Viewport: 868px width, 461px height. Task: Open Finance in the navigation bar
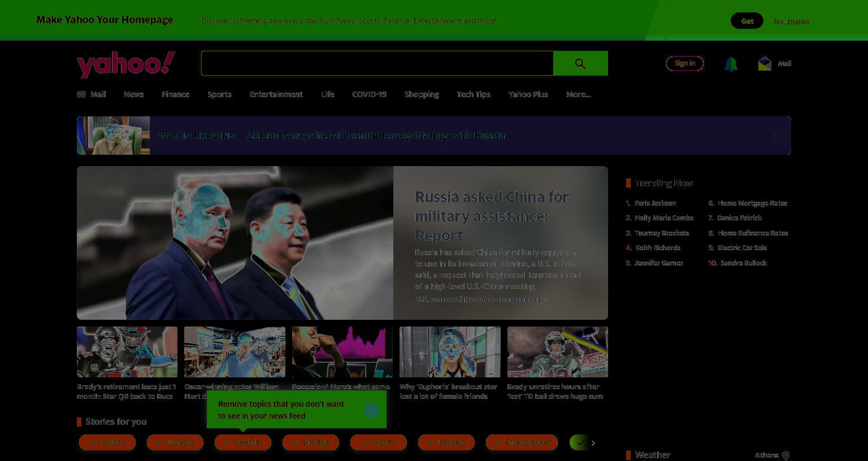175,94
